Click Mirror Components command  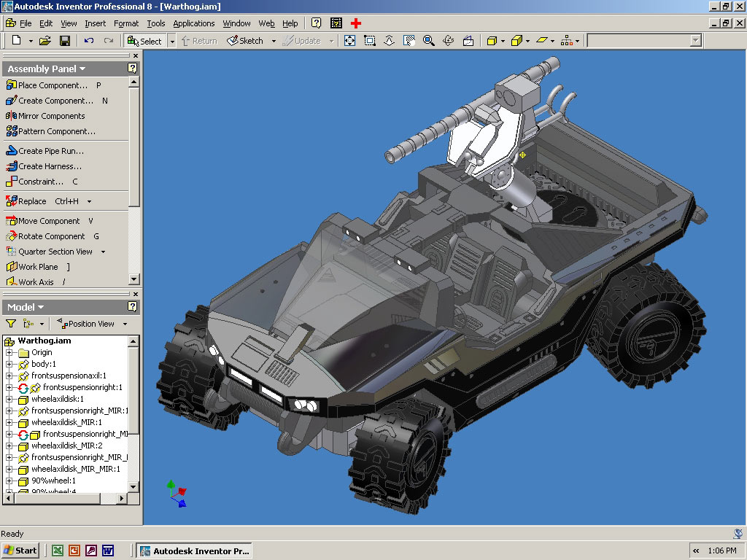(45, 116)
